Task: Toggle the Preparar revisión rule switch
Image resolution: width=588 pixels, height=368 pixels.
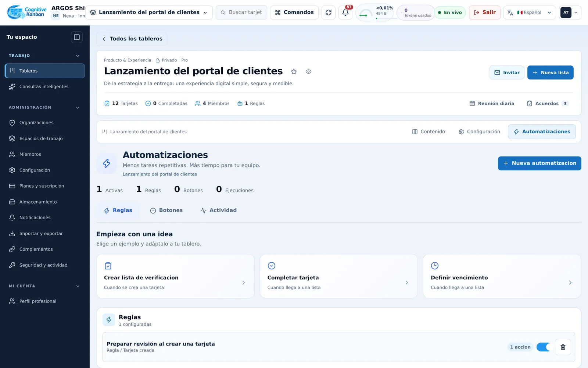Action: click(543, 347)
